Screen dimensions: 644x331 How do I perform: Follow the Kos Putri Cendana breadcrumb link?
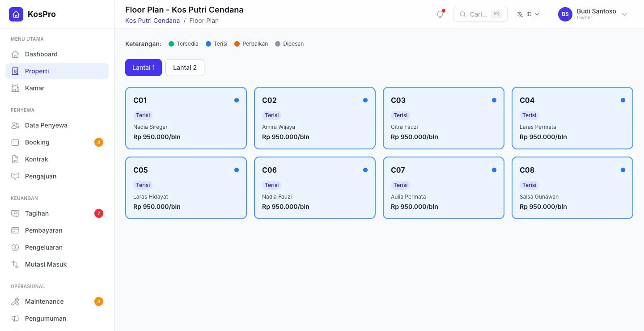pyautogui.click(x=153, y=21)
